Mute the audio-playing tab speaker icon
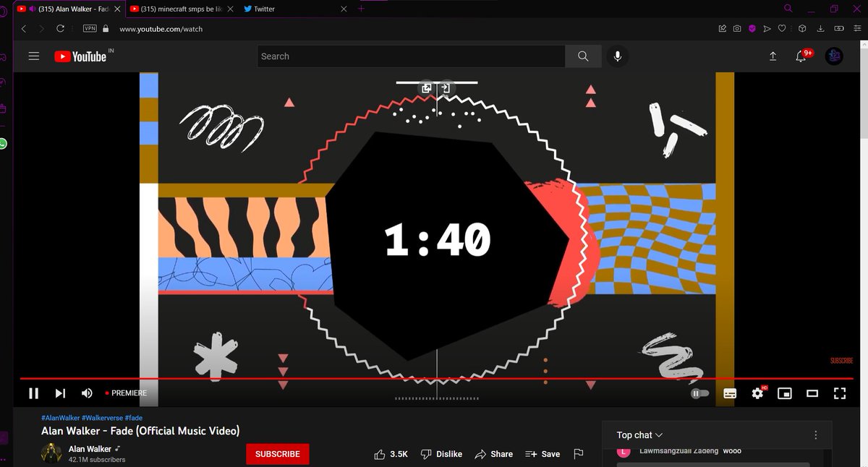 click(x=32, y=9)
